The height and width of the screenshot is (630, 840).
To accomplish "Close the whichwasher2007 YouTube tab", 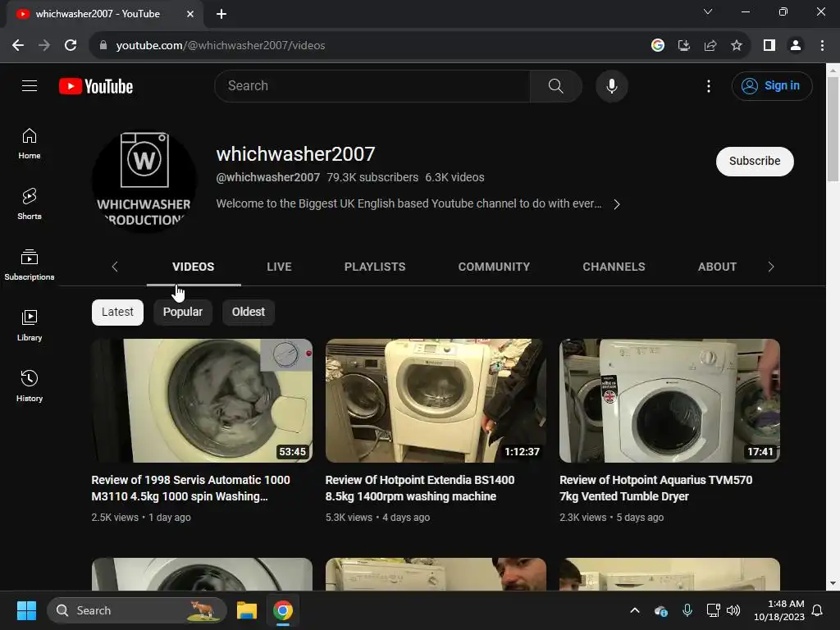I will click(x=190, y=14).
